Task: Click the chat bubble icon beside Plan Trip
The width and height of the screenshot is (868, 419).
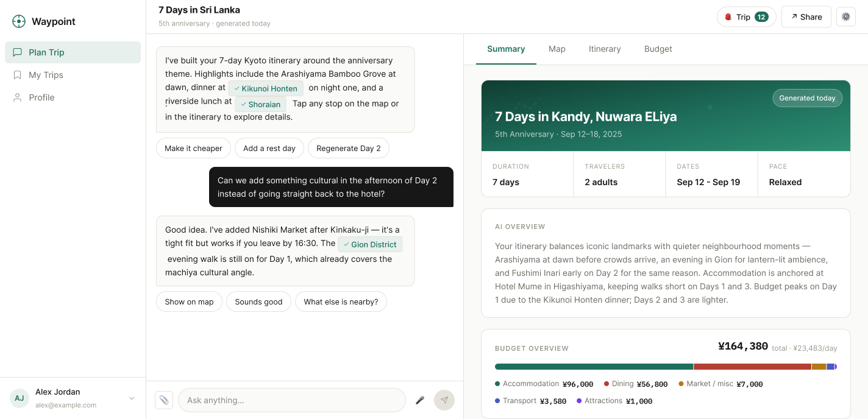Action: (x=17, y=52)
